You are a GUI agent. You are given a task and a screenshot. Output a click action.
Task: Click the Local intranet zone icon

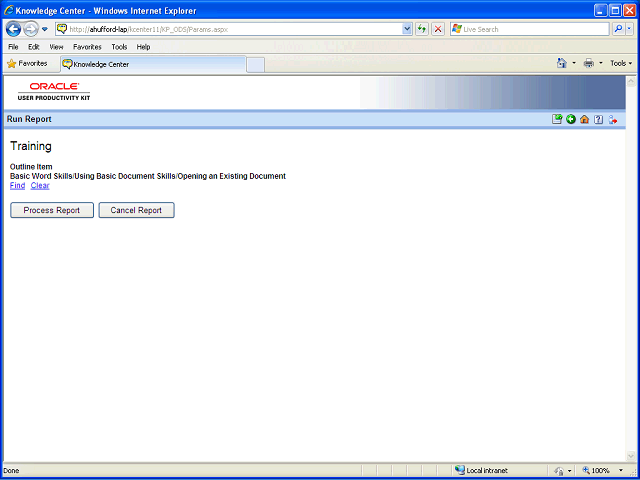point(460,470)
